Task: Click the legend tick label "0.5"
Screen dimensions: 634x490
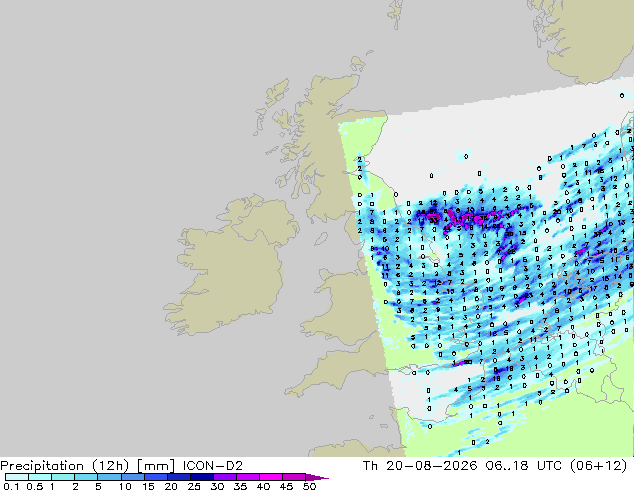Action: pos(34,486)
